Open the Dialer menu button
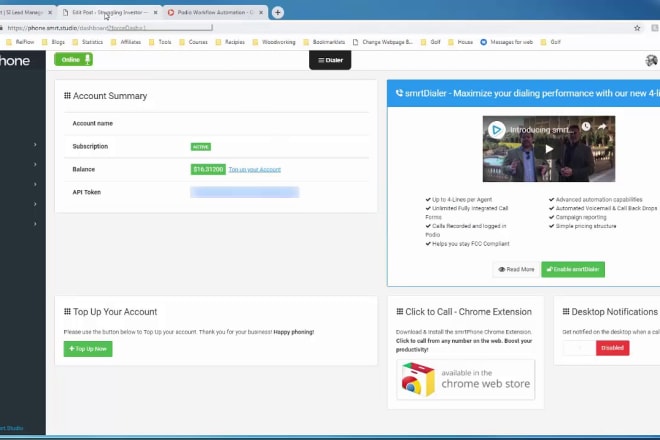This screenshot has height=440, width=660. click(x=330, y=60)
